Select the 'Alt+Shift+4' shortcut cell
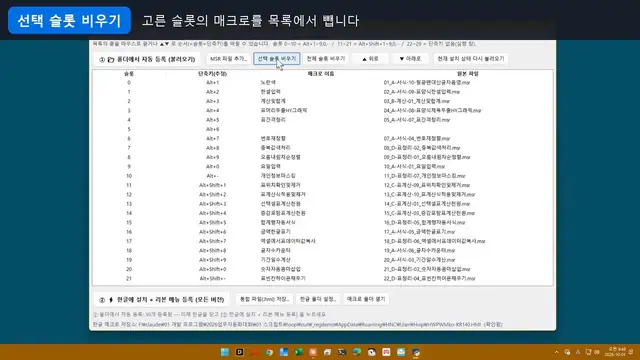Viewport: 640px width, 360px height. point(212,213)
